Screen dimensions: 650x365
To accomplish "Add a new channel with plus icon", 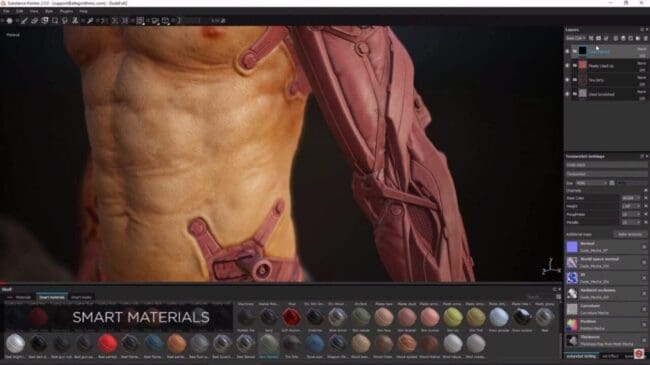I will 645,190.
